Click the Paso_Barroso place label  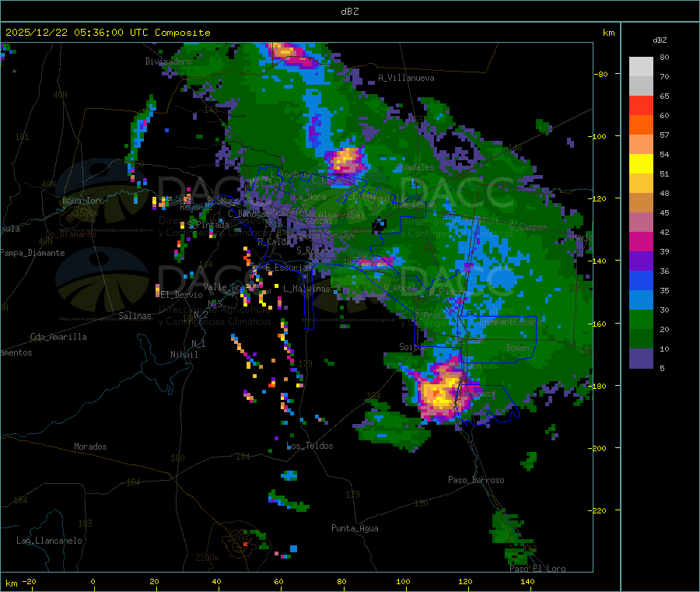tap(476, 480)
